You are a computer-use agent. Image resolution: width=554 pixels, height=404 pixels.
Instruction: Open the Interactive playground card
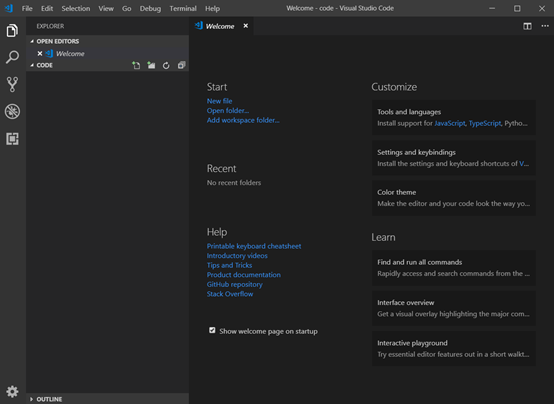pyautogui.click(x=454, y=349)
